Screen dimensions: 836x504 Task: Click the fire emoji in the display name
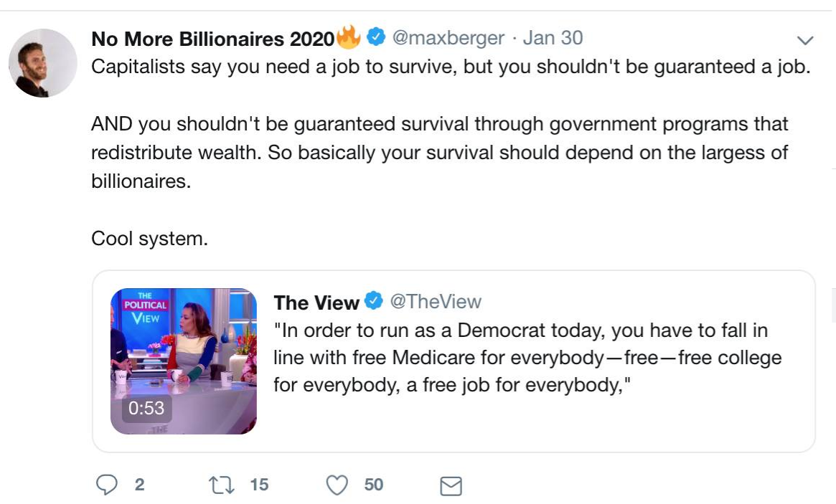[349, 37]
